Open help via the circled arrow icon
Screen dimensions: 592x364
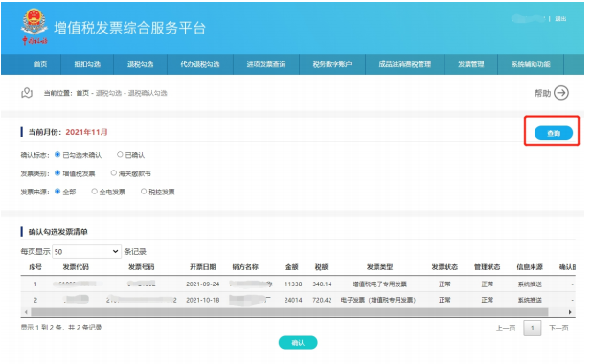click(x=561, y=93)
